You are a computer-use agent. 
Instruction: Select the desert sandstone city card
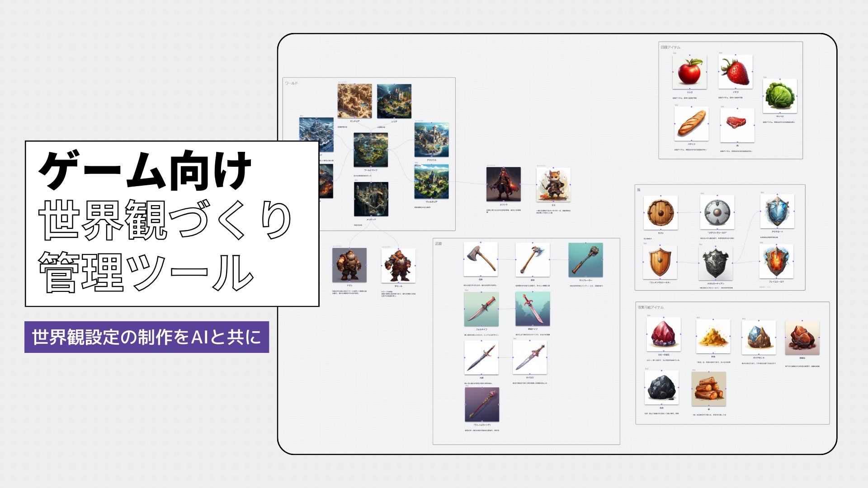pyautogui.click(x=354, y=101)
